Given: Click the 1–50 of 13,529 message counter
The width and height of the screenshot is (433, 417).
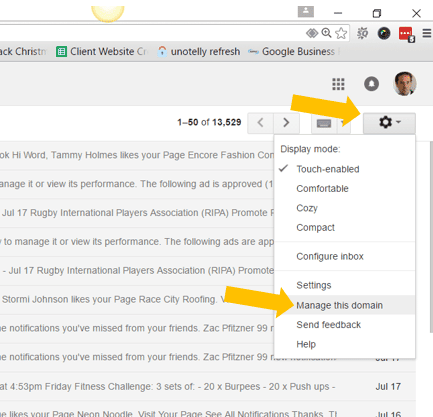Looking at the screenshot, I should 209,122.
